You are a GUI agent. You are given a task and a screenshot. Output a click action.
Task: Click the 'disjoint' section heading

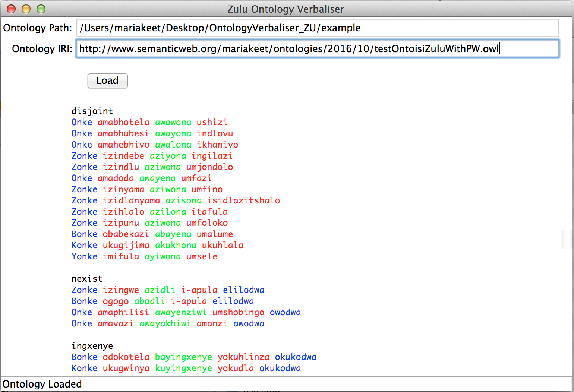tap(92, 111)
